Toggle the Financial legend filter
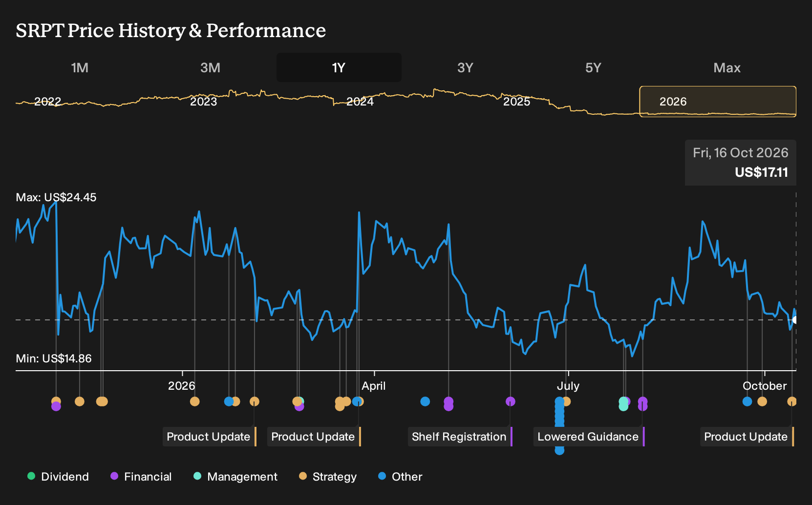The image size is (812, 505). (x=141, y=477)
